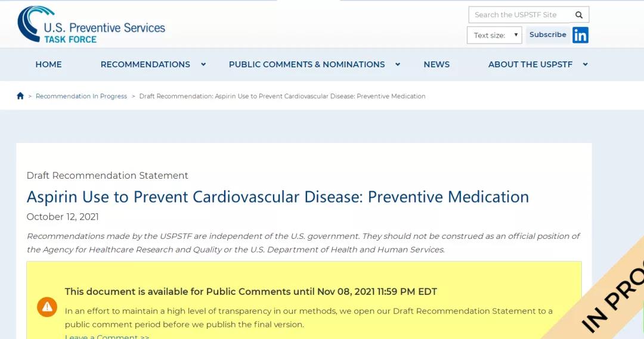Open the News menu item

[436, 64]
